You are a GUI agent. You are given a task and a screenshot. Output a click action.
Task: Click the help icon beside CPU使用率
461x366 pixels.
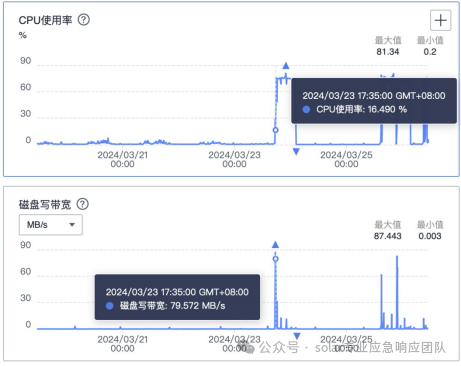[84, 20]
